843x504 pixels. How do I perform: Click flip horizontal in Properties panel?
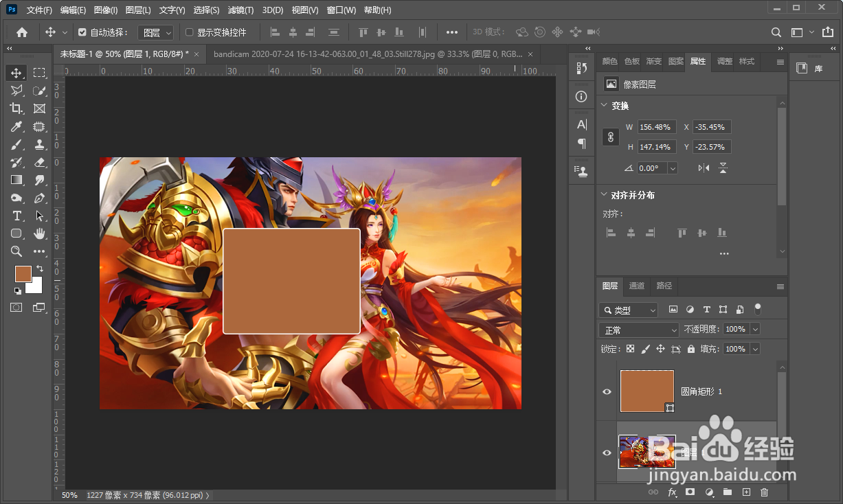tap(704, 168)
